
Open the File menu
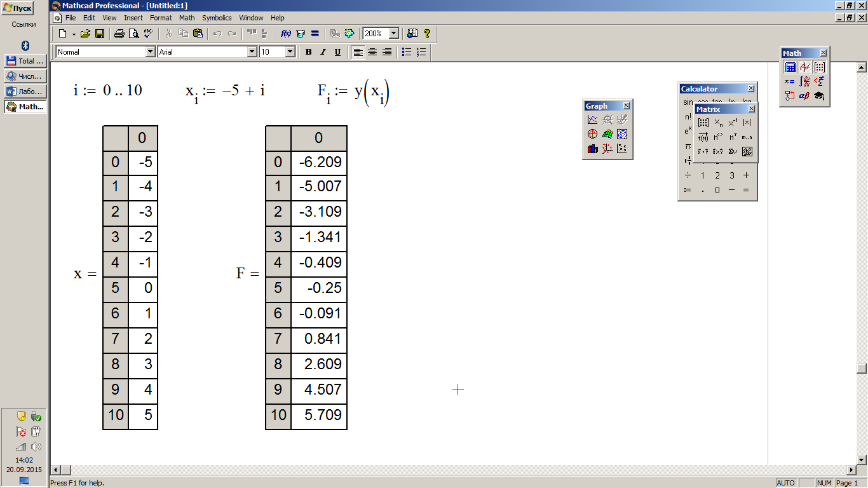(x=71, y=18)
